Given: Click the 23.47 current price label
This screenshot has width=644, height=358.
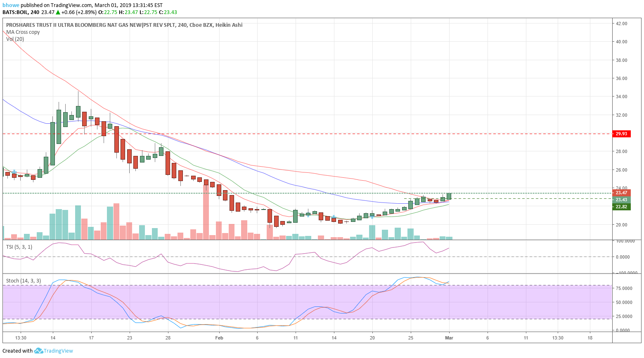Looking at the screenshot, I should point(622,193).
